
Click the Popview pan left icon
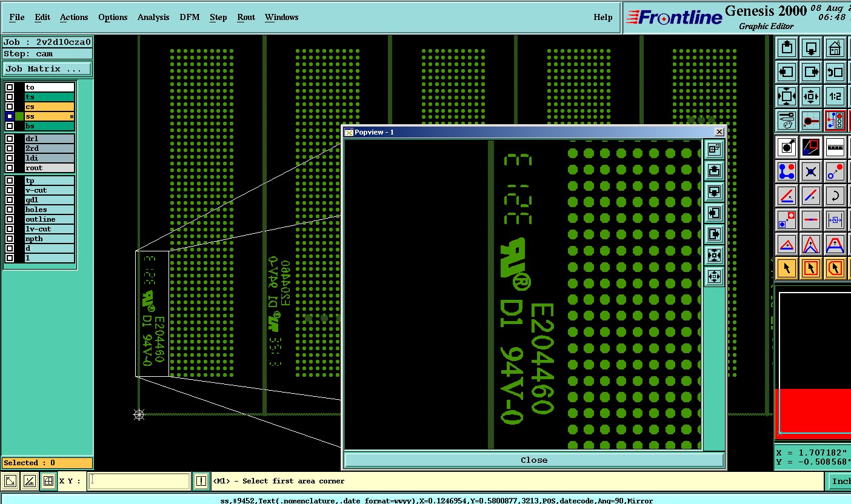point(714,213)
